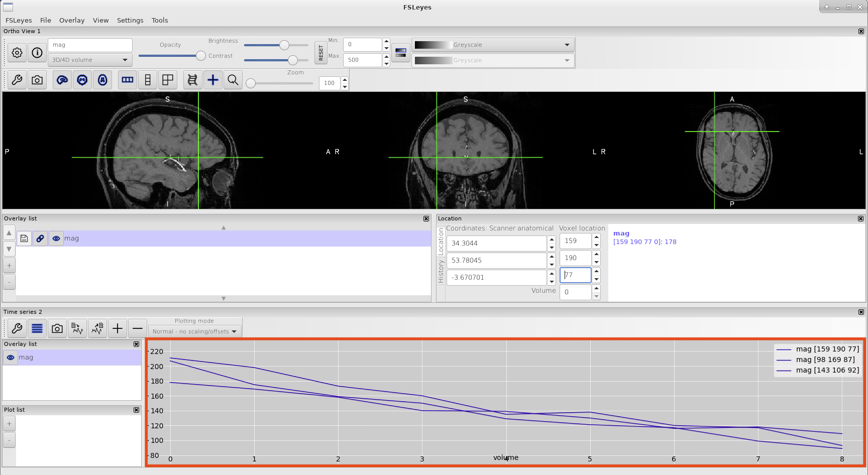Click the RESET display range button
The height and width of the screenshot is (475, 868).
coord(321,52)
